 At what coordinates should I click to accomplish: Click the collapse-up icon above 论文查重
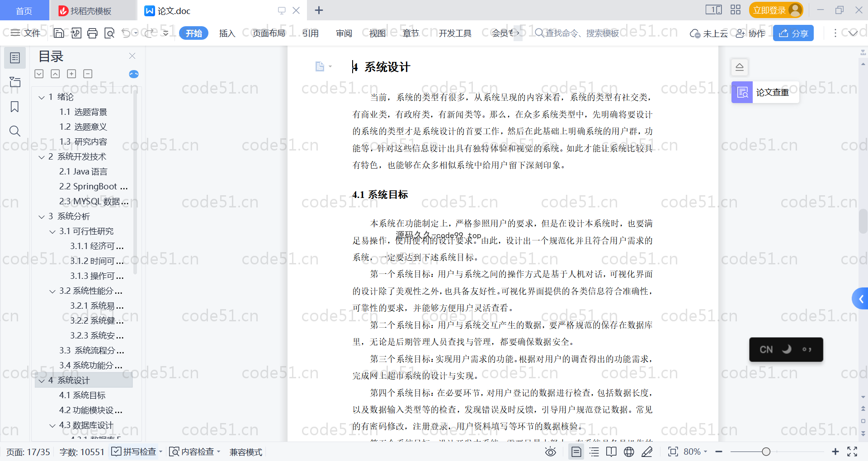click(x=740, y=67)
